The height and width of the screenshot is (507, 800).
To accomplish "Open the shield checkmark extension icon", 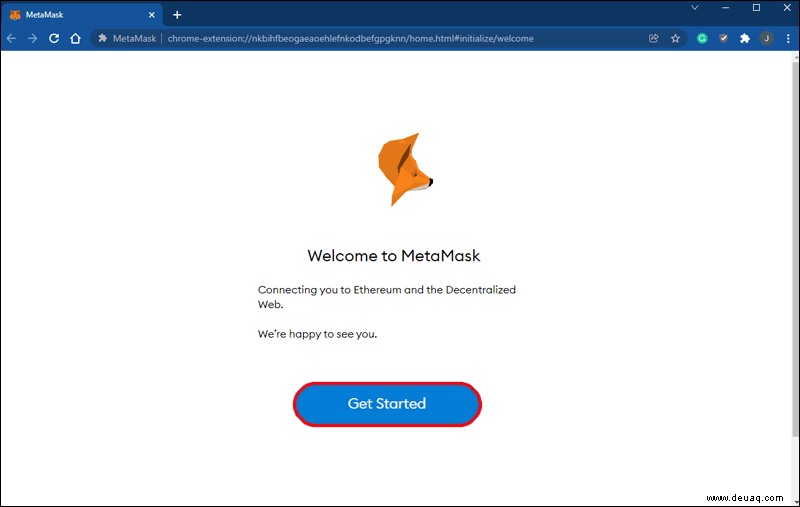I will coord(723,38).
